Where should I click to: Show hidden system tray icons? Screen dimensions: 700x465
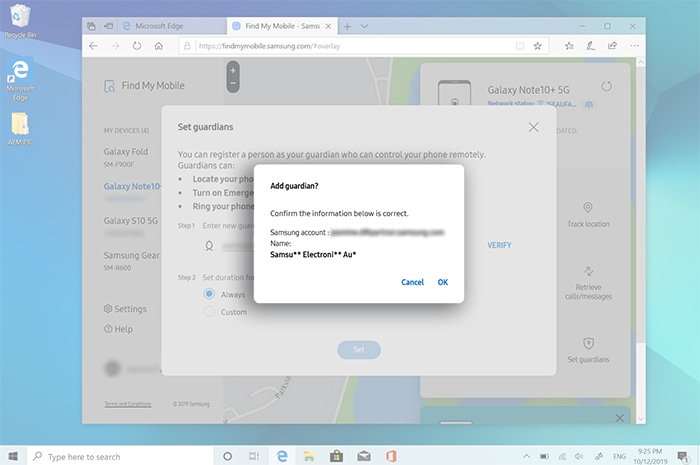click(527, 456)
